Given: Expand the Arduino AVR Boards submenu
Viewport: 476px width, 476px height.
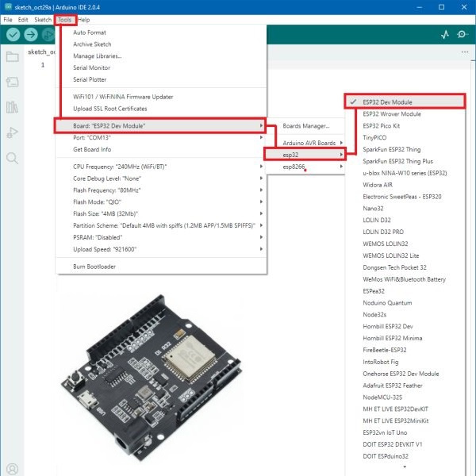Looking at the screenshot, I should point(308,143).
